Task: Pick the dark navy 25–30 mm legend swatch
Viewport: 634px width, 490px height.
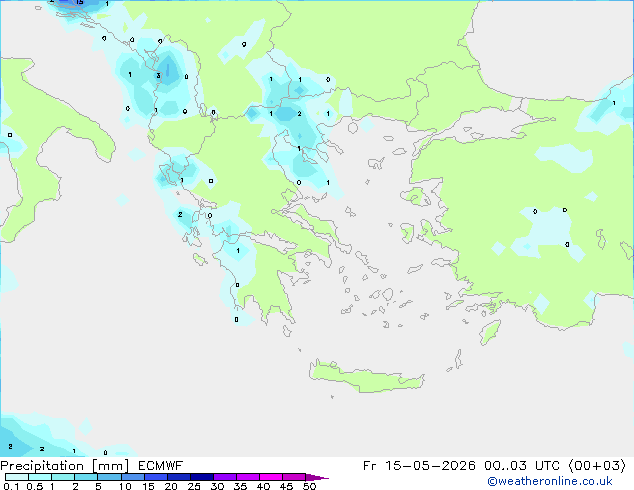Action: 202,477
